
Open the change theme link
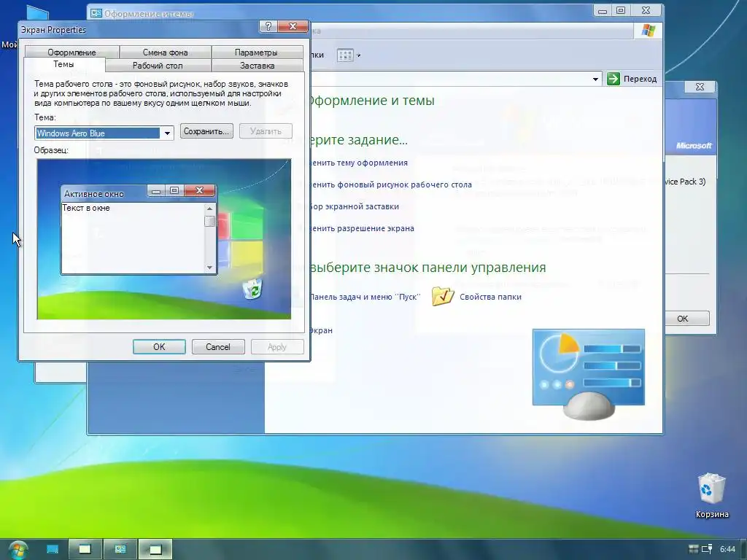(x=359, y=163)
